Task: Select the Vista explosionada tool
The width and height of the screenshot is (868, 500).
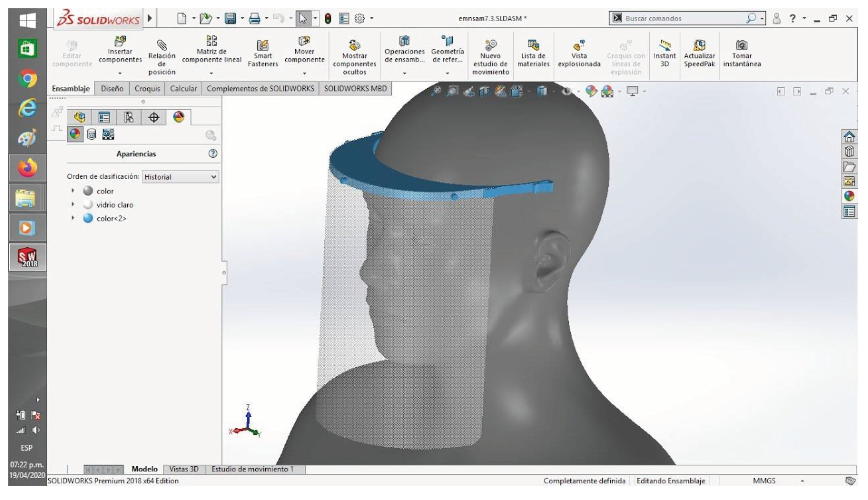Action: 579,45
